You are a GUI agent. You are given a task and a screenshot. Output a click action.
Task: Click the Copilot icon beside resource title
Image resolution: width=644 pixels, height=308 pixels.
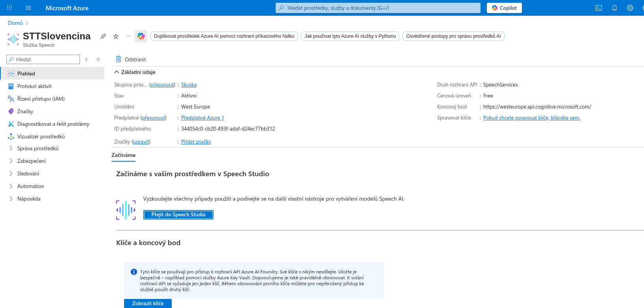[141, 36]
